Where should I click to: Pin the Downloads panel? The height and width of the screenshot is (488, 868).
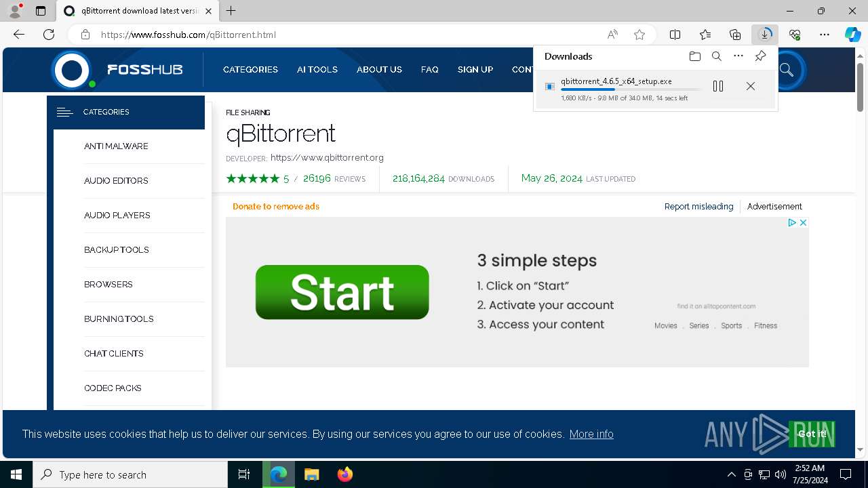click(760, 56)
